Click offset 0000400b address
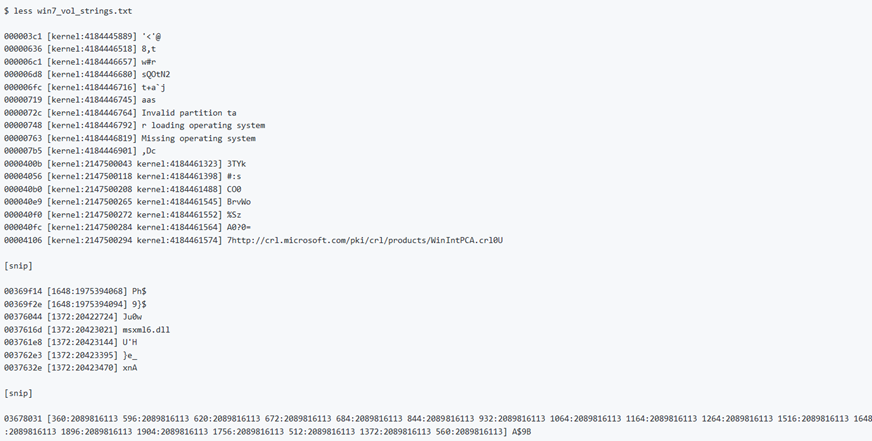 tap(23, 164)
